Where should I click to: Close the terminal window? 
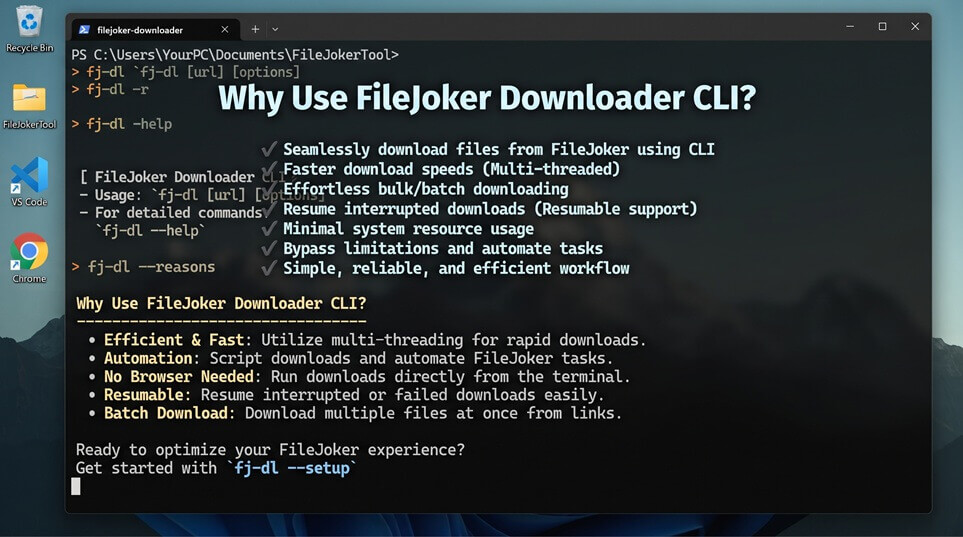coord(915,26)
